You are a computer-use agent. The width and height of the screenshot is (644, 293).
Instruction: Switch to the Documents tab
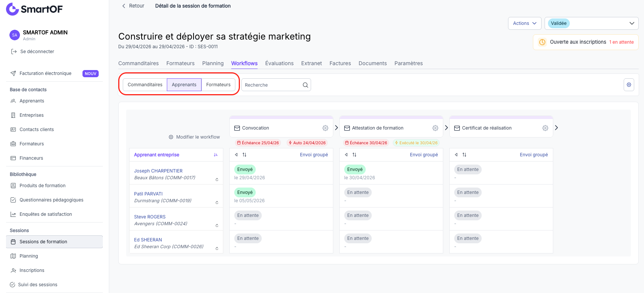pos(372,63)
